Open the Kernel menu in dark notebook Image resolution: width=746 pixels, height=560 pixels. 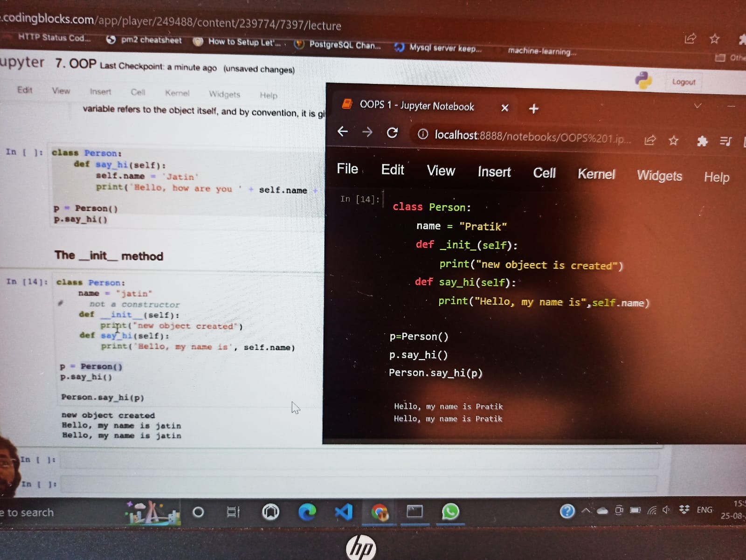596,174
